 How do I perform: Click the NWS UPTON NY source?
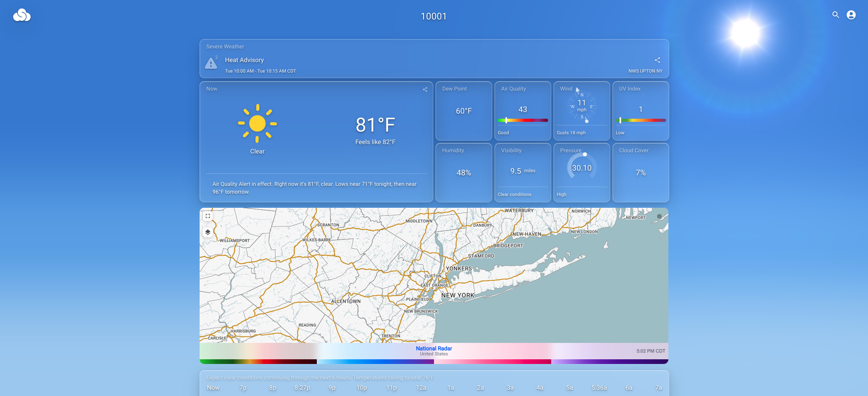645,71
